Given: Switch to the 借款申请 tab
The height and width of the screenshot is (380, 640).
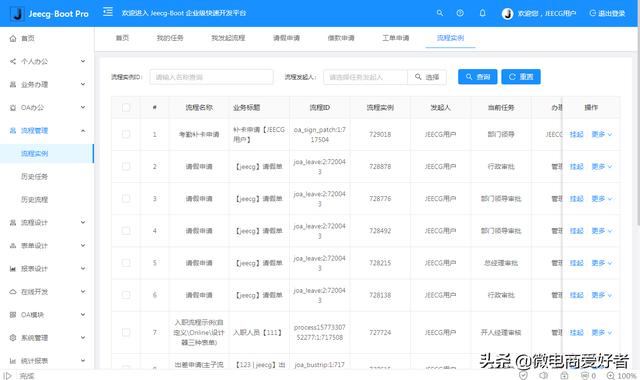Looking at the screenshot, I should (341, 38).
